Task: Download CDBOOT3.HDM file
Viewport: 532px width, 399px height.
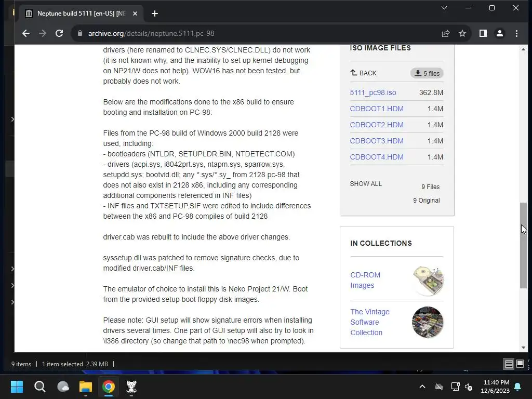Action: (x=377, y=141)
